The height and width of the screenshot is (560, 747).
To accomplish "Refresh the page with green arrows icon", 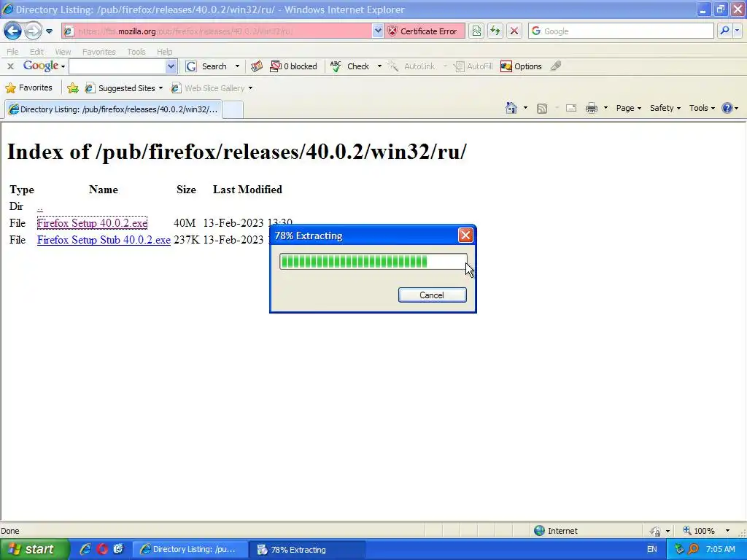I will tap(495, 31).
